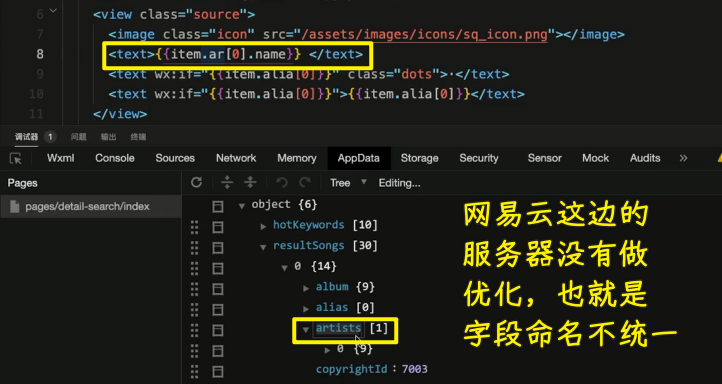Switch to the Wxml tab
722x384 pixels.
(x=60, y=158)
